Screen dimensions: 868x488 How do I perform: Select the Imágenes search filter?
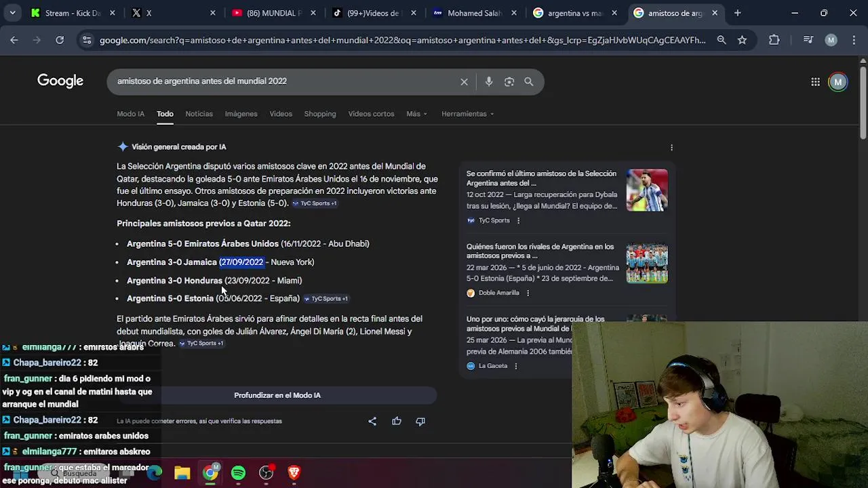click(x=241, y=114)
